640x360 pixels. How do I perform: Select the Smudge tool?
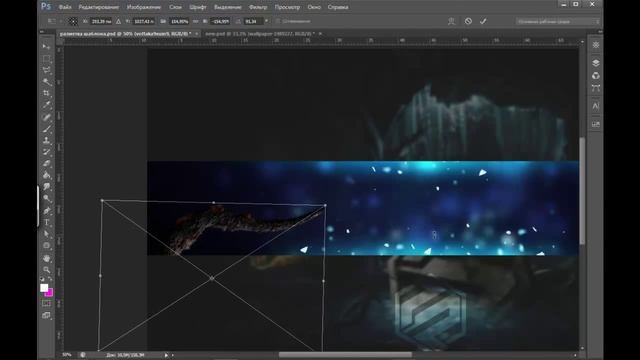pyautogui.click(x=47, y=187)
